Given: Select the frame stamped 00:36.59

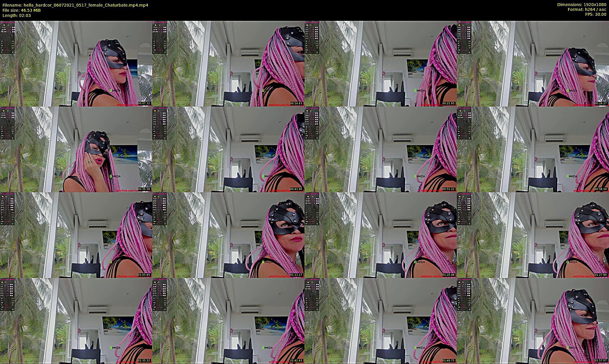Looking at the screenshot, I should pyautogui.click(x=76, y=149).
